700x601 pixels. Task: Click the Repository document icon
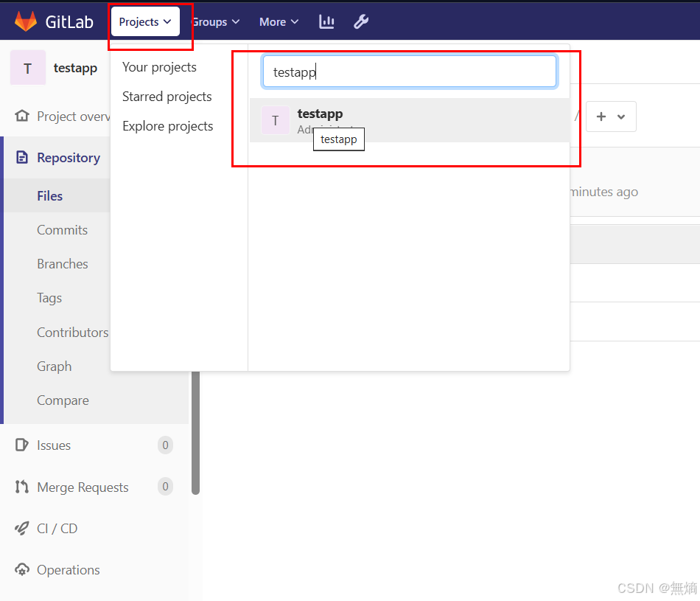[x=22, y=157]
